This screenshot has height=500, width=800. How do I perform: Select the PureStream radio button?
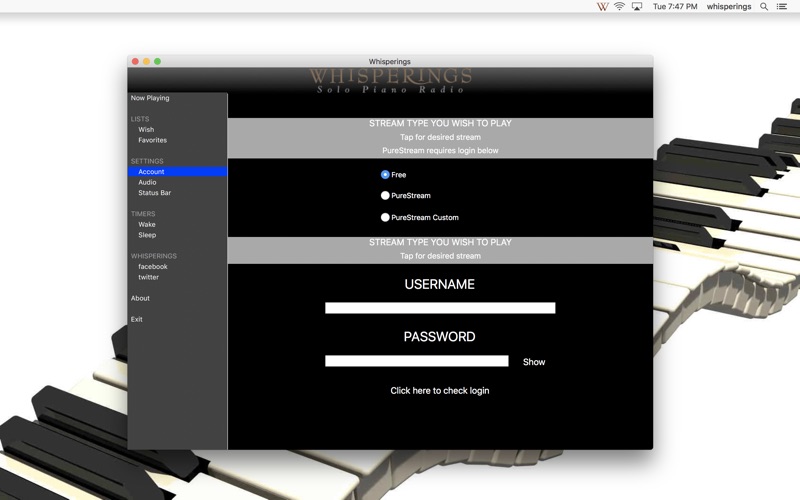point(385,195)
